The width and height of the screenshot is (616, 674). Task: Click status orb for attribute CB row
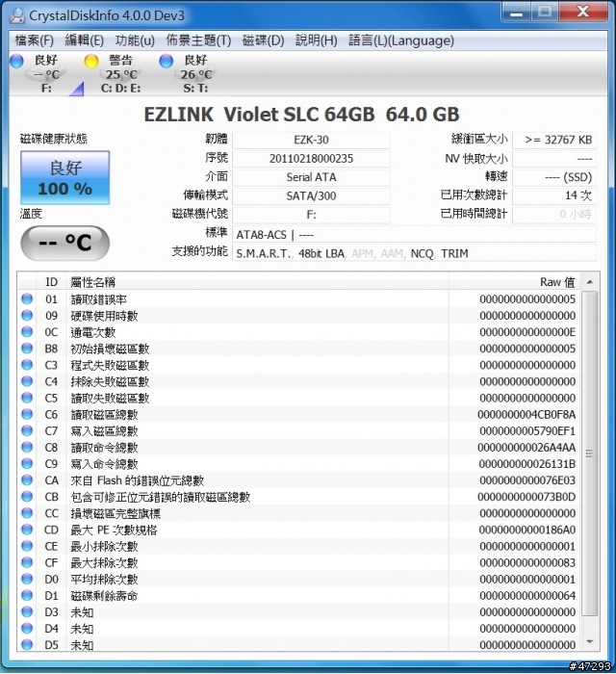(x=27, y=497)
